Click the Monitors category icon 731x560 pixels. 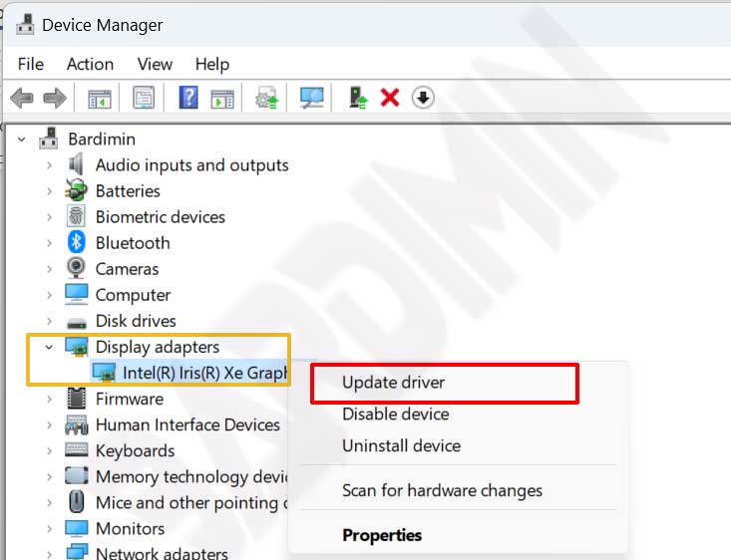[x=77, y=528]
